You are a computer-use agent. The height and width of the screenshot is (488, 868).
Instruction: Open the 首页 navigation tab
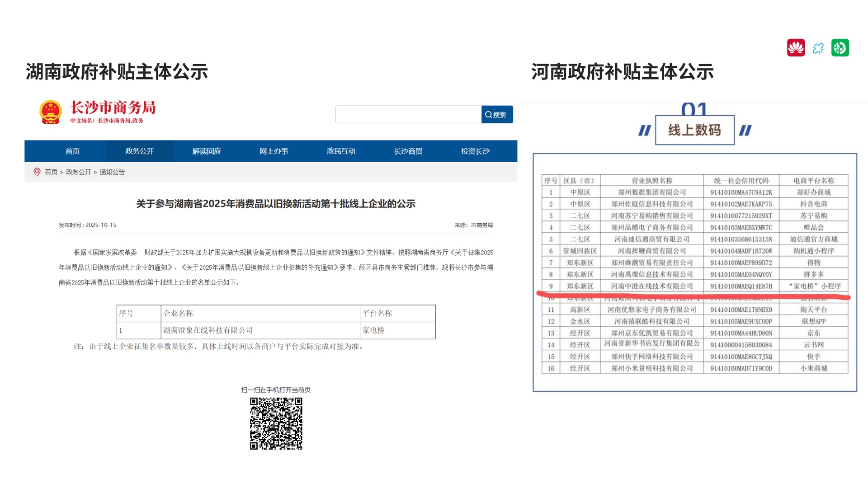pos(72,151)
